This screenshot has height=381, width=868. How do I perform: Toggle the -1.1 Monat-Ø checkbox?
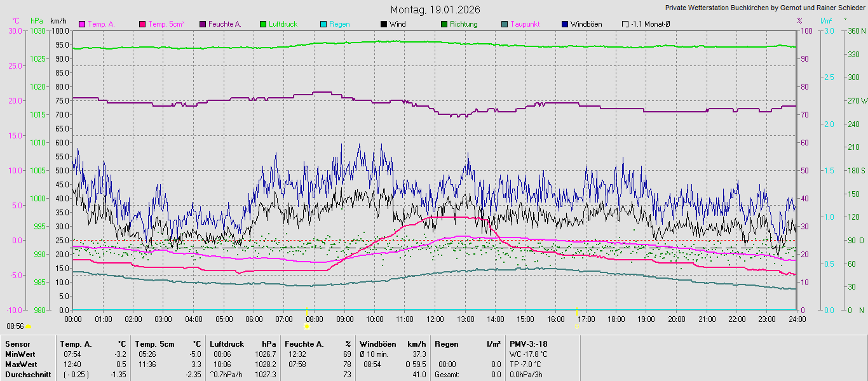coord(625,24)
